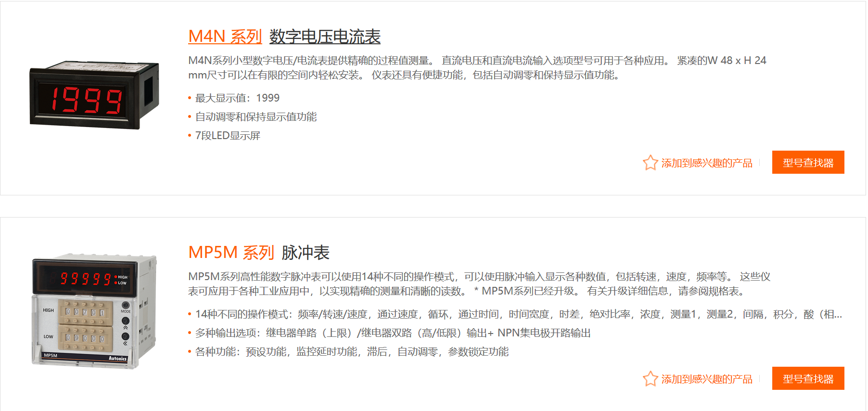Click the 7段LED显示屏 bullet item
Viewport: 868px width, 411px height.
point(228,136)
